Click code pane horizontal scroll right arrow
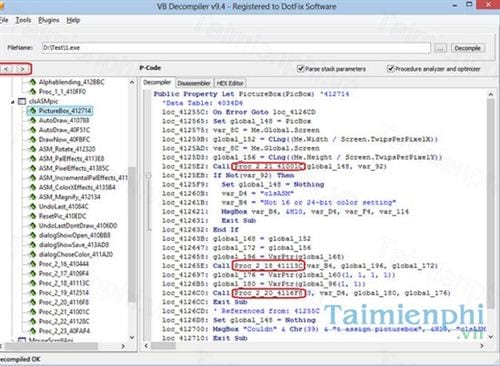500x366 pixels. [x=481, y=346]
